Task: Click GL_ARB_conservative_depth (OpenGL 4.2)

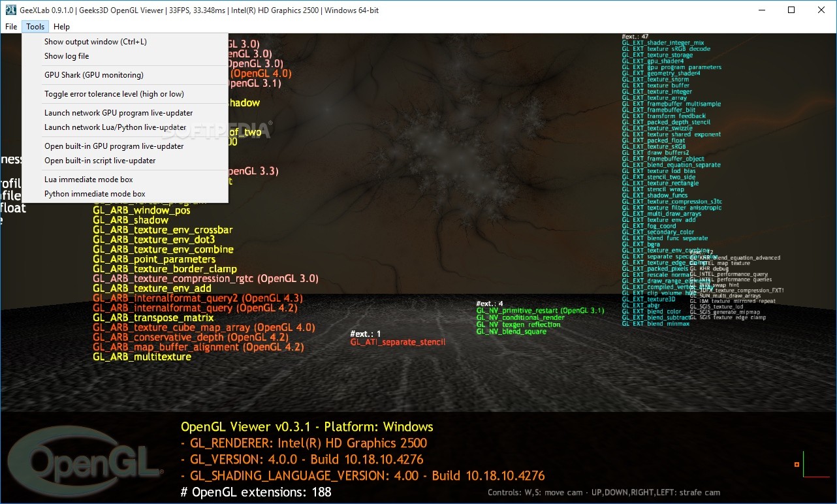Action: pos(191,338)
